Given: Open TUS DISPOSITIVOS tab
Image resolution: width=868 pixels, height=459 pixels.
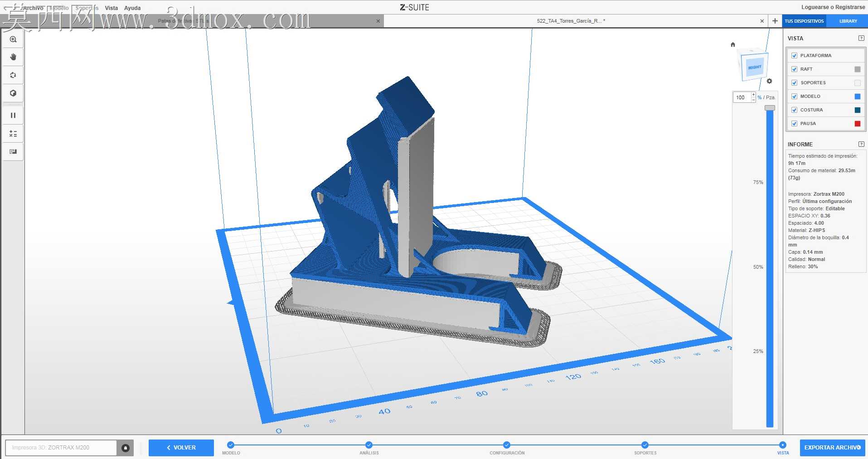Looking at the screenshot, I should (x=804, y=21).
